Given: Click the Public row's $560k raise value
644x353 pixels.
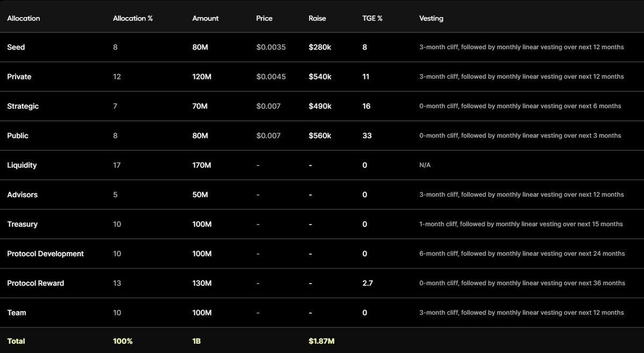Looking at the screenshot, I should click(x=320, y=136).
